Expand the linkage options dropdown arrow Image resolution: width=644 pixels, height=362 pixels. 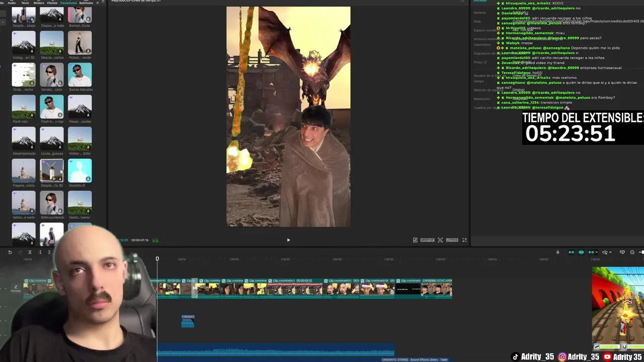597,252
